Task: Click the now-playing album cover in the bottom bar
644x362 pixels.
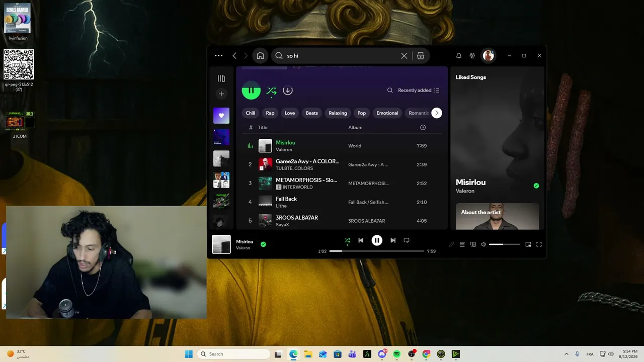Action: [x=221, y=244]
